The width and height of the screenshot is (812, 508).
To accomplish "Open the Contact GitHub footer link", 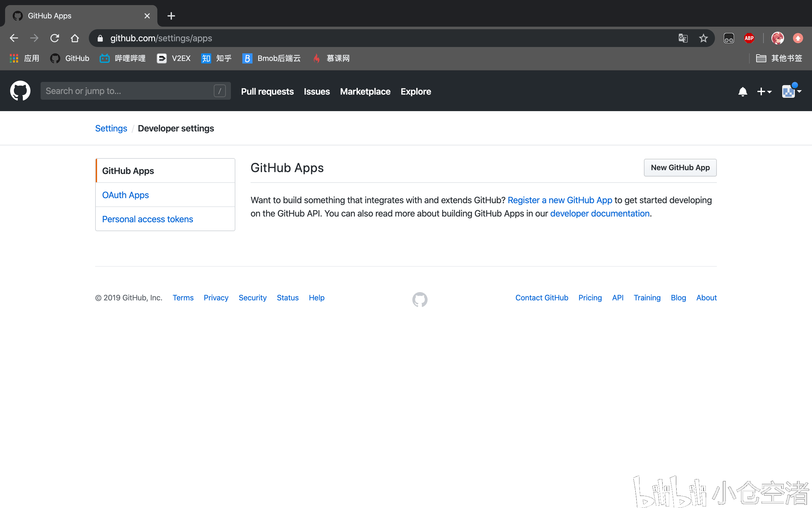I will (x=541, y=298).
